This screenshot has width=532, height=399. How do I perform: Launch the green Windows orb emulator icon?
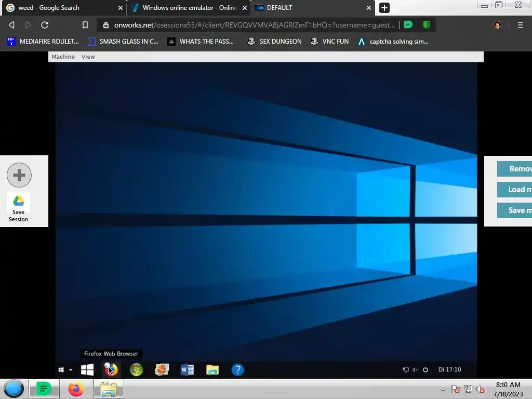137,369
